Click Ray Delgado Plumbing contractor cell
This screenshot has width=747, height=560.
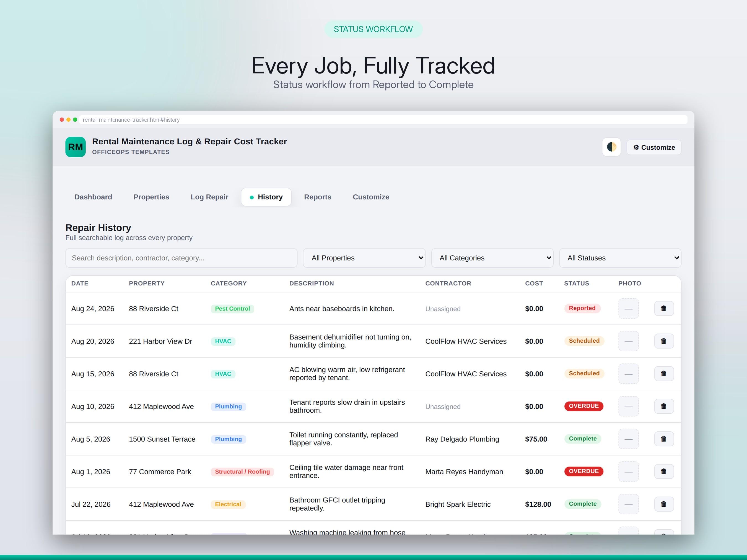tap(462, 439)
